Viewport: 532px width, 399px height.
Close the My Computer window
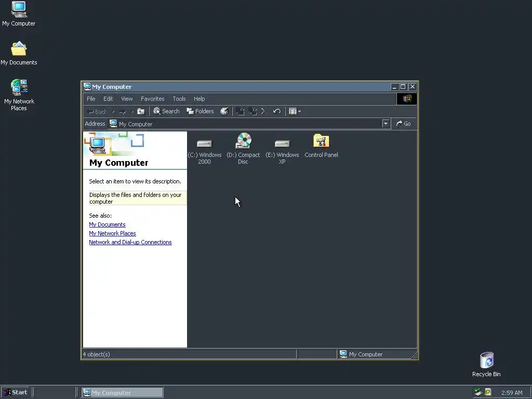(x=412, y=87)
